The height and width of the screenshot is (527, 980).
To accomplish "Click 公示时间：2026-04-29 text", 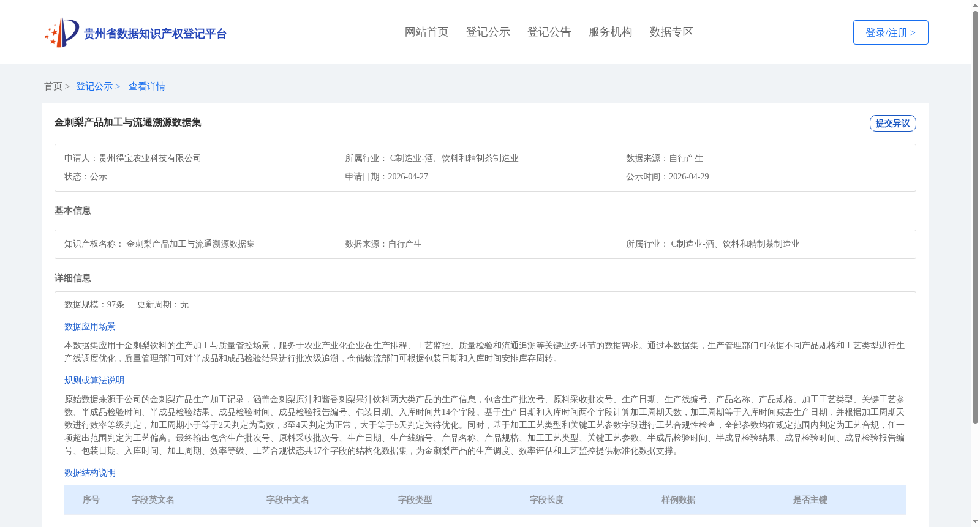I will coord(668,176).
